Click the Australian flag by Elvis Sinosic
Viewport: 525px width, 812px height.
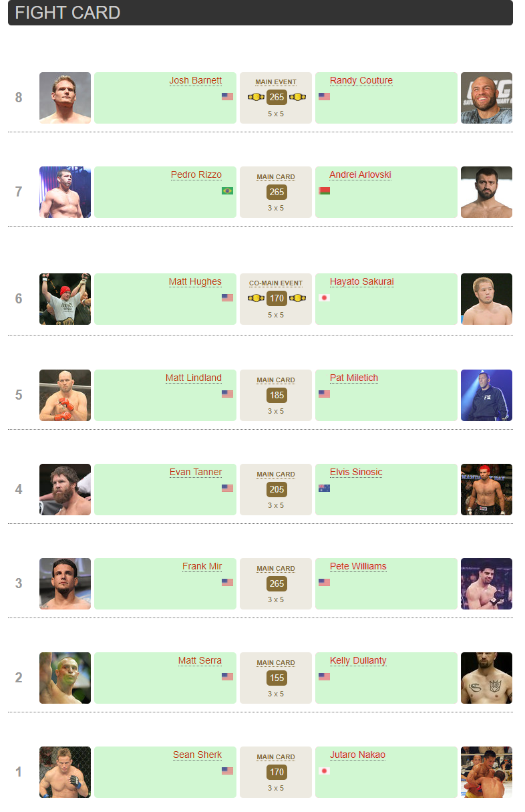click(325, 488)
